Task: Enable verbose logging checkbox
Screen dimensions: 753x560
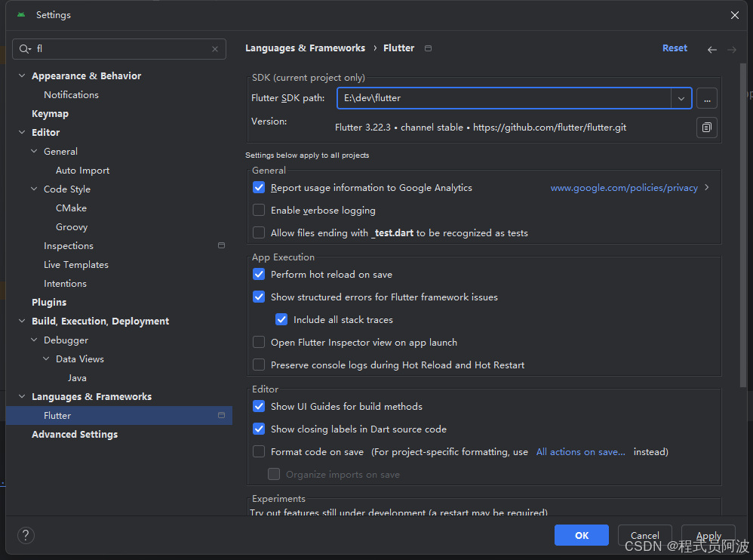Action: [x=259, y=210]
